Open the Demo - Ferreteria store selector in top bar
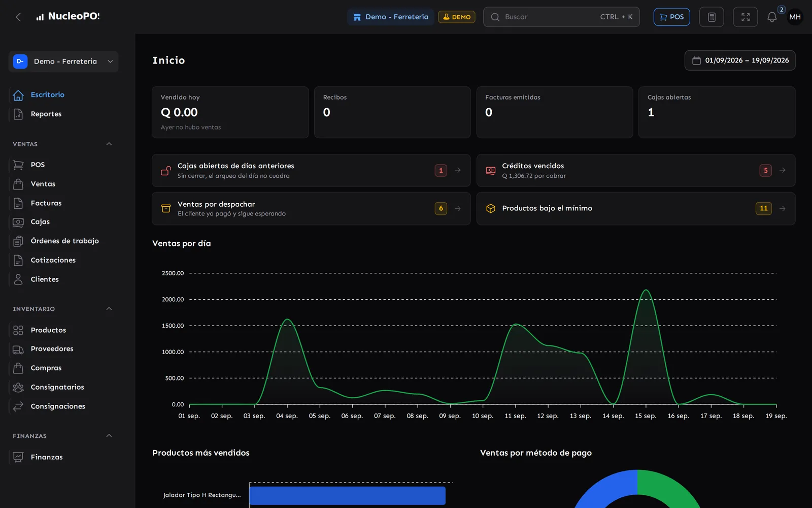This screenshot has width=812, height=508. tap(391, 17)
